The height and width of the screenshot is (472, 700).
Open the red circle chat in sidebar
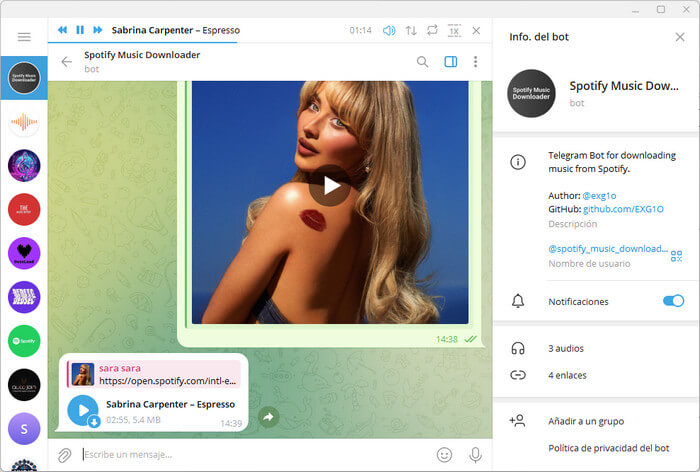pos(24,209)
